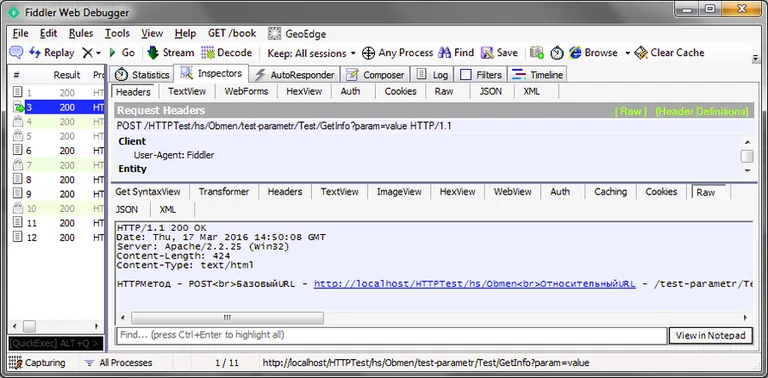This screenshot has width=768, height=378.
Task: Open the Composer tab
Action: point(375,75)
